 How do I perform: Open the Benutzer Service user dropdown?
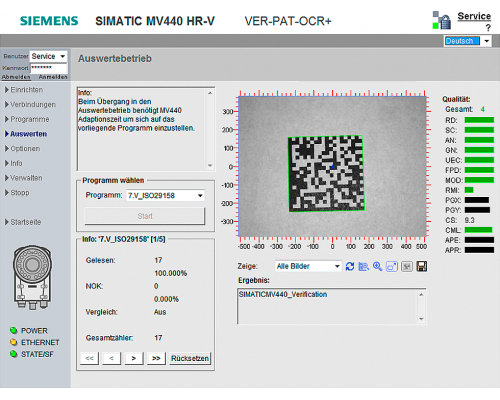[x=49, y=56]
